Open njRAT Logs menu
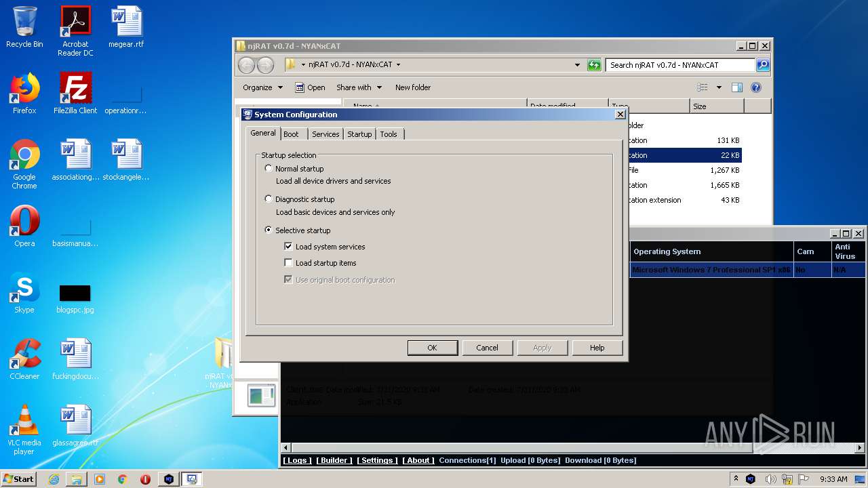The height and width of the screenshot is (488, 868). click(x=297, y=460)
